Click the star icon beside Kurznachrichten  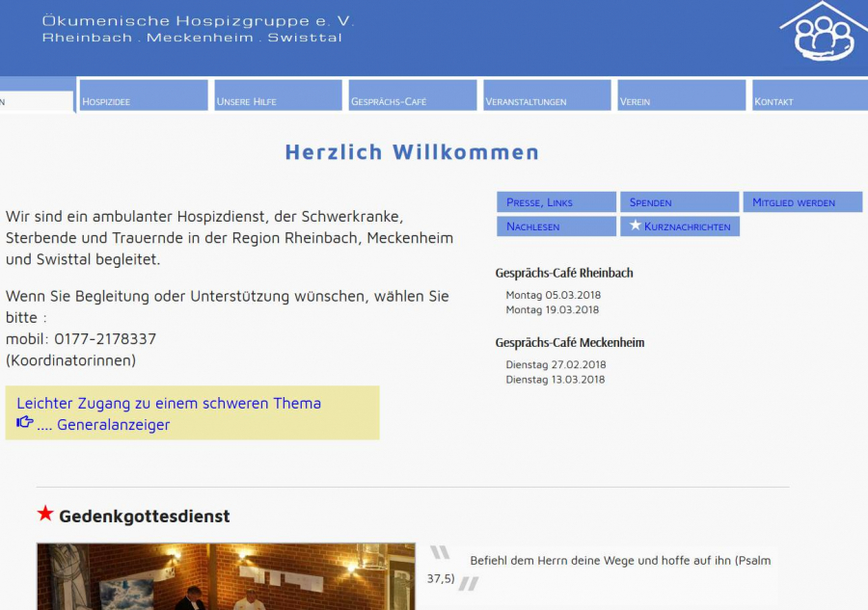(636, 225)
